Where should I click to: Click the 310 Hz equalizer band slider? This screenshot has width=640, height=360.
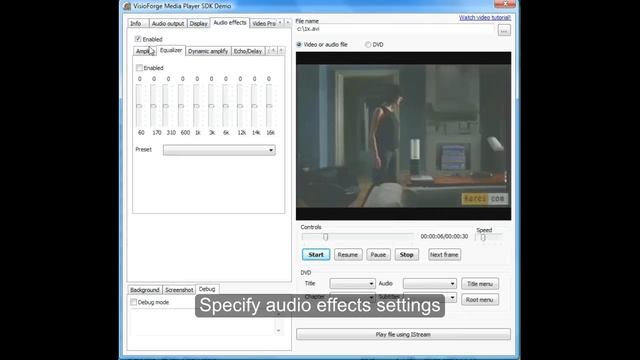166,106
